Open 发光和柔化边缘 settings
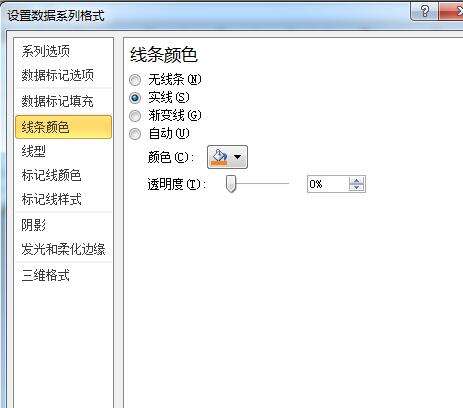The width and height of the screenshot is (463, 408). [x=63, y=249]
